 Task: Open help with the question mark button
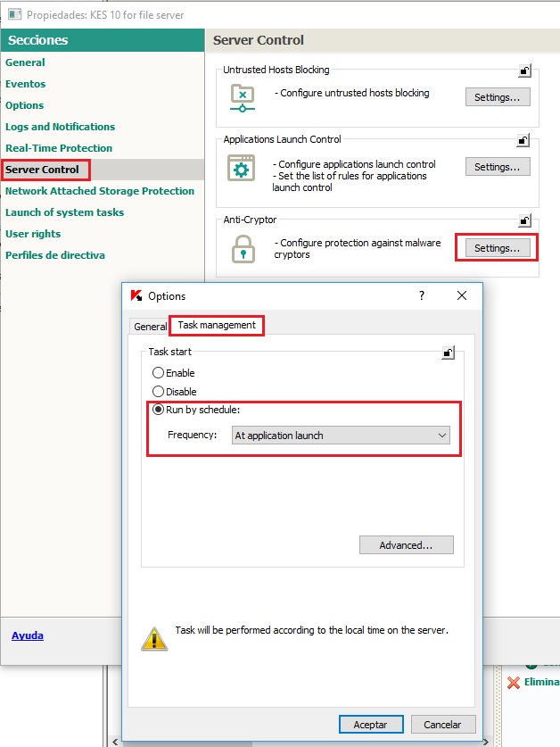click(x=422, y=295)
